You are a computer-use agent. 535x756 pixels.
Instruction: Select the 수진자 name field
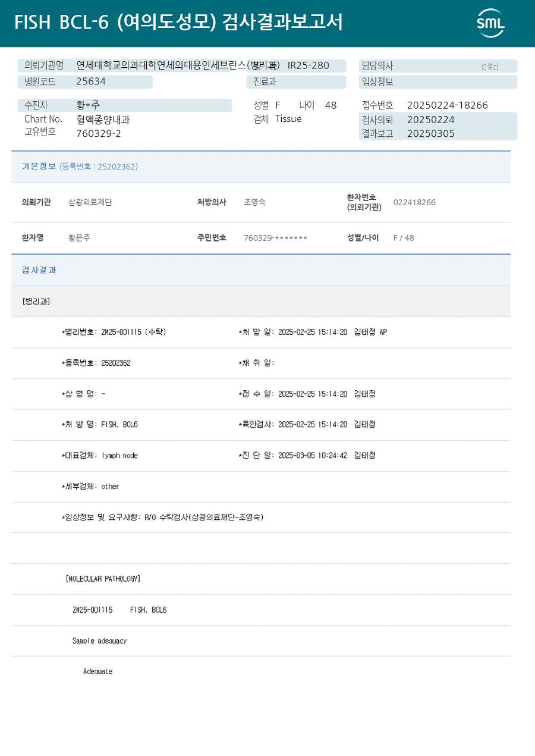125,105
